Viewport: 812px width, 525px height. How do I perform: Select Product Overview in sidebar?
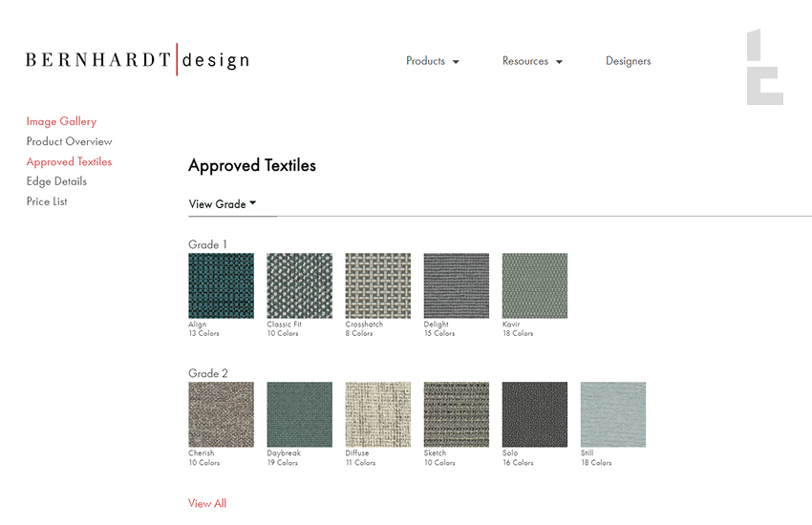click(69, 141)
